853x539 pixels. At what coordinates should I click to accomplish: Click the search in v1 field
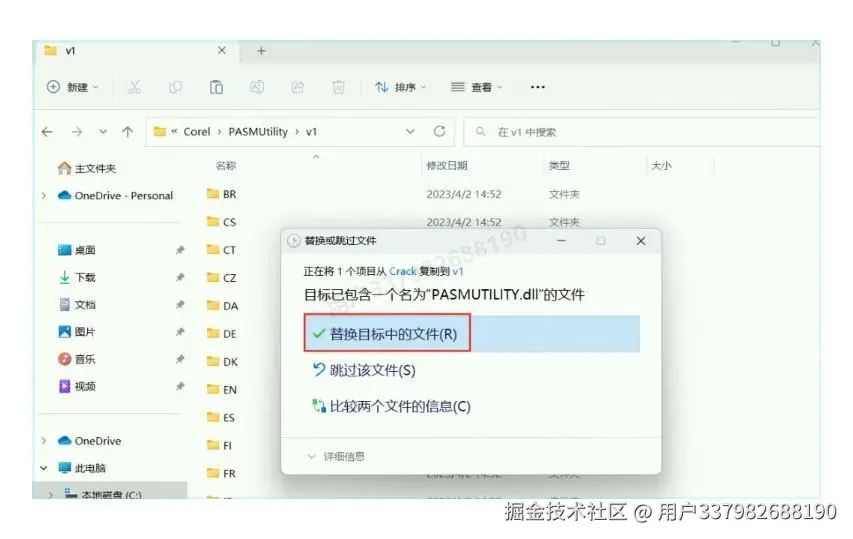pyautogui.click(x=642, y=132)
